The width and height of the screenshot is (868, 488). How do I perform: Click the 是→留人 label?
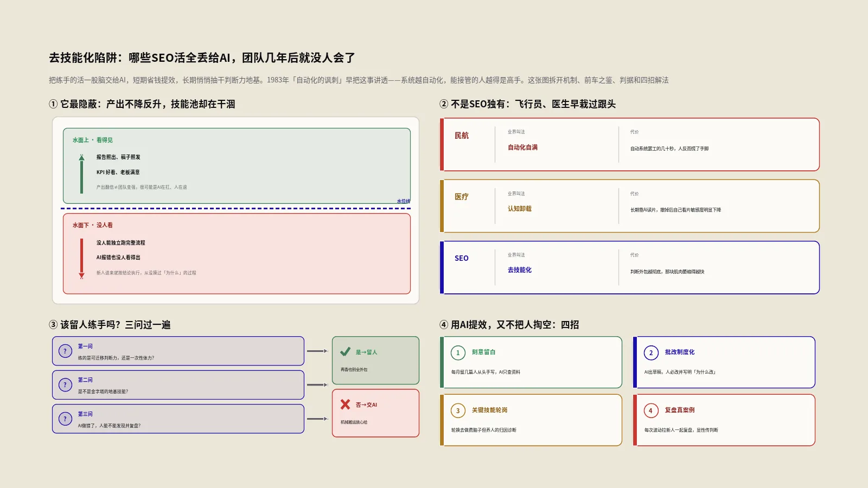click(366, 352)
